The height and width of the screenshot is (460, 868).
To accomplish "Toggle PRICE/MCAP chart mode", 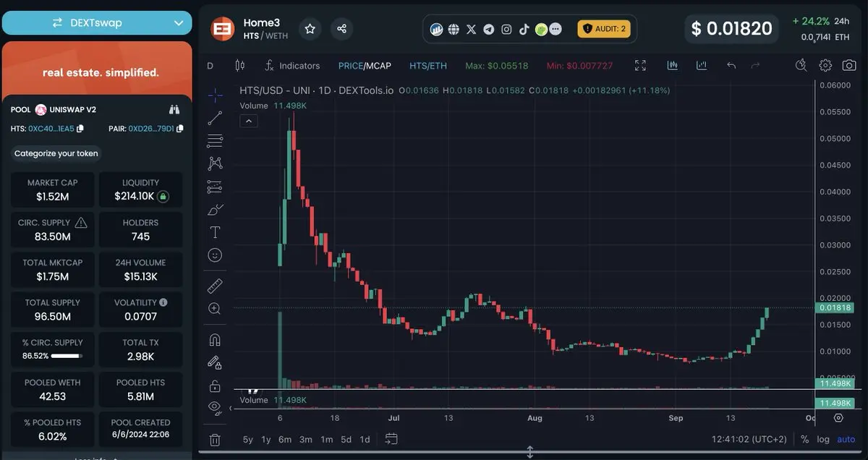I will 365,66.
